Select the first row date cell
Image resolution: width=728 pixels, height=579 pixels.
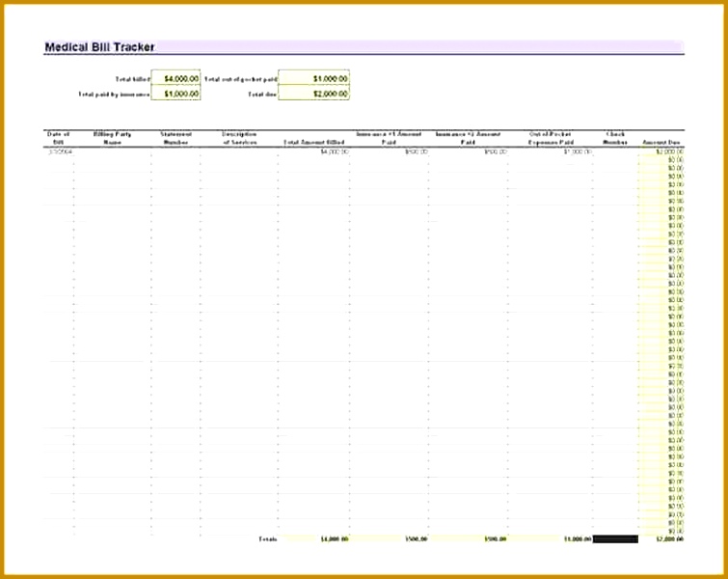click(59, 152)
